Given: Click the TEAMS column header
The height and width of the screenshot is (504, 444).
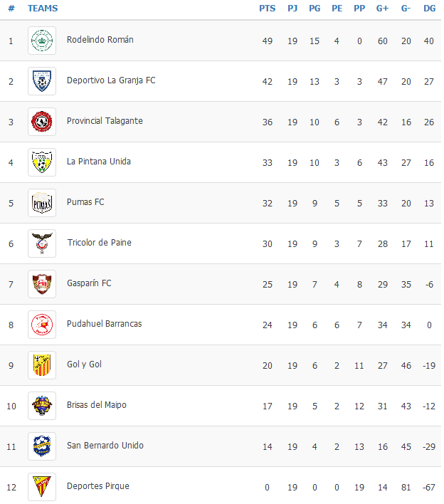Looking at the screenshot, I should coord(43,9).
